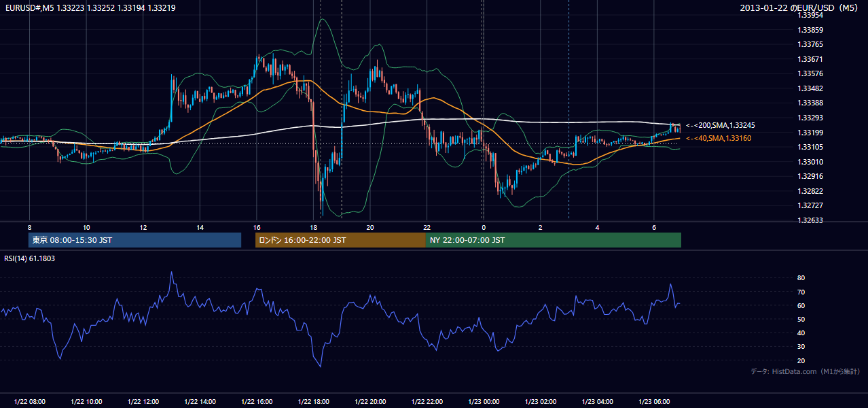Click price level 1.33010 on the axis

click(x=810, y=162)
